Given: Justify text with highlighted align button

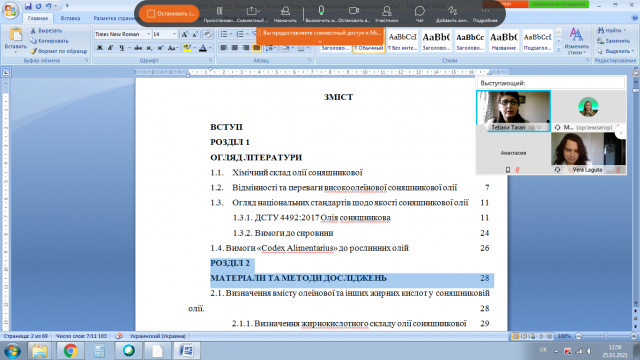Looking at the screenshot, I should pos(256,48).
